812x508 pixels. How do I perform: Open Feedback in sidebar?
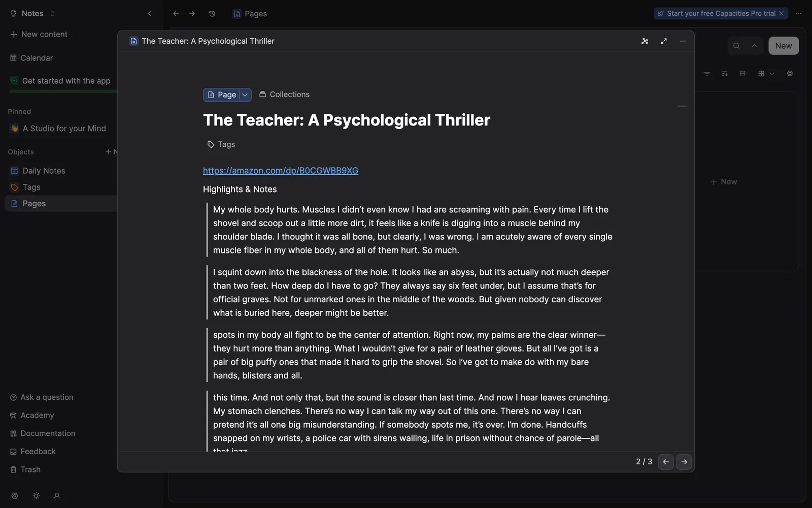pos(33,451)
